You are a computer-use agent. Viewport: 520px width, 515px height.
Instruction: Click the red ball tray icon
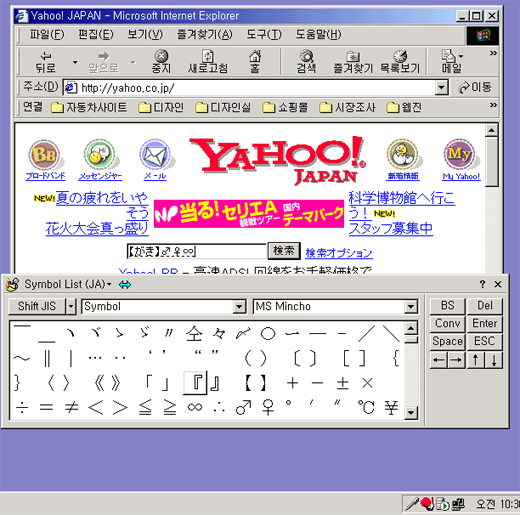[426, 503]
